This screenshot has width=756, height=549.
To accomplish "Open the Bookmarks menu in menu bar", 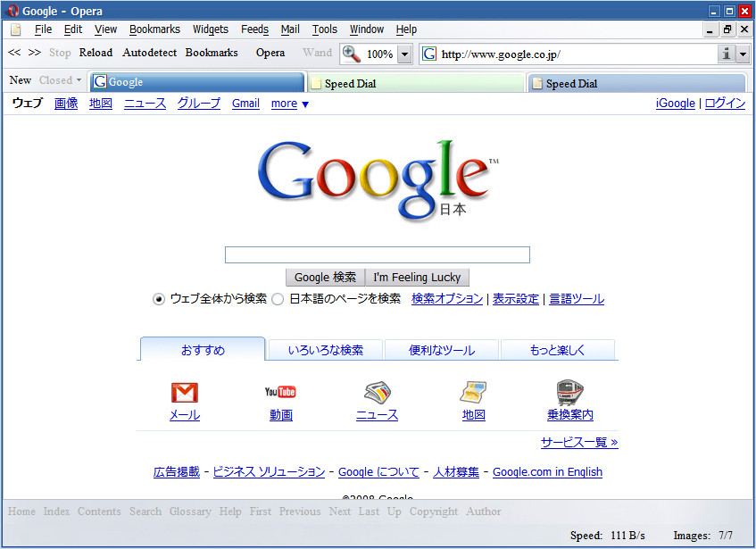I will pos(154,29).
